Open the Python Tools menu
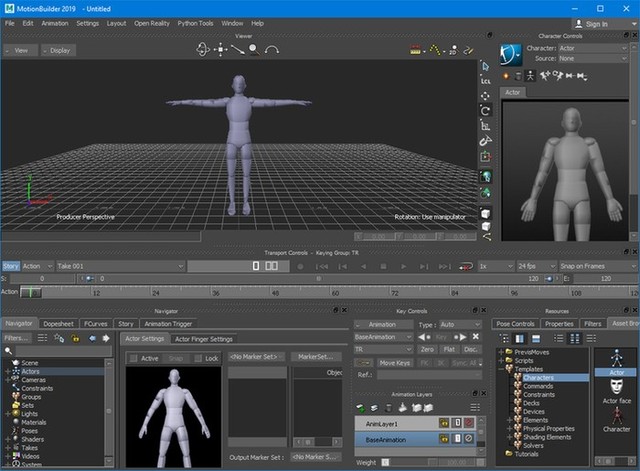640x471 pixels. point(194,22)
